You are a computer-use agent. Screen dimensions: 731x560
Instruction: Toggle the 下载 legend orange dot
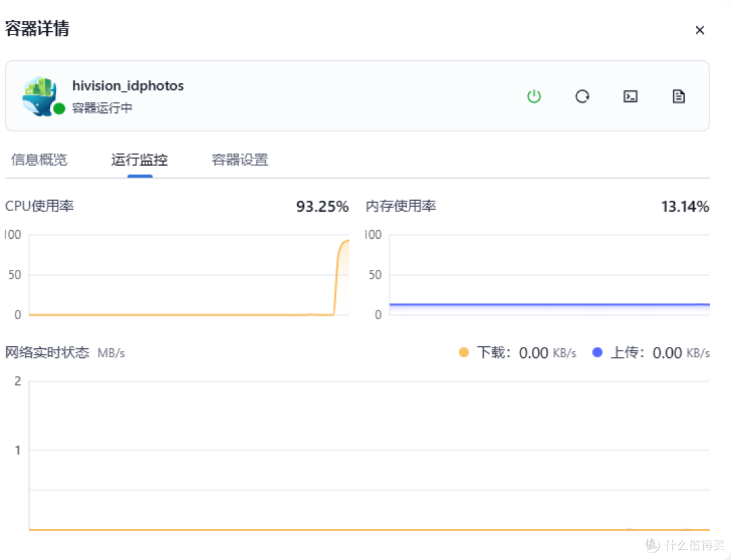coord(464,352)
